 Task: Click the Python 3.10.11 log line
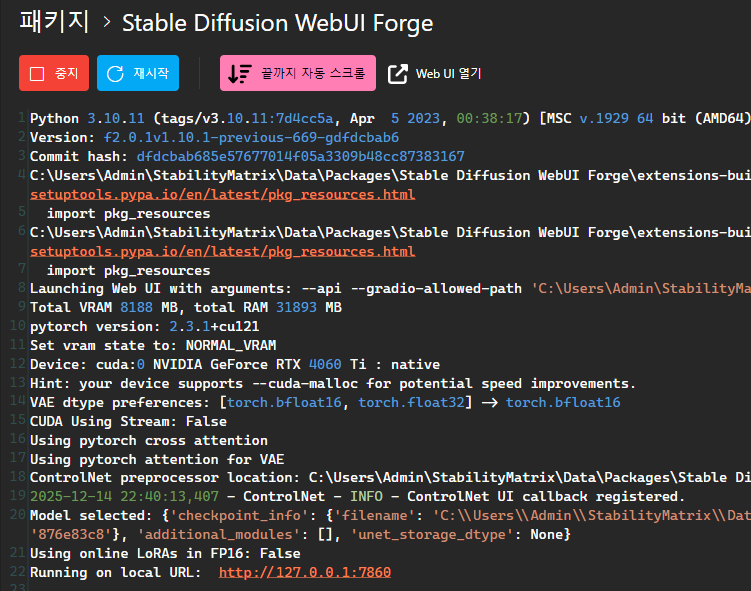[x=390, y=118]
